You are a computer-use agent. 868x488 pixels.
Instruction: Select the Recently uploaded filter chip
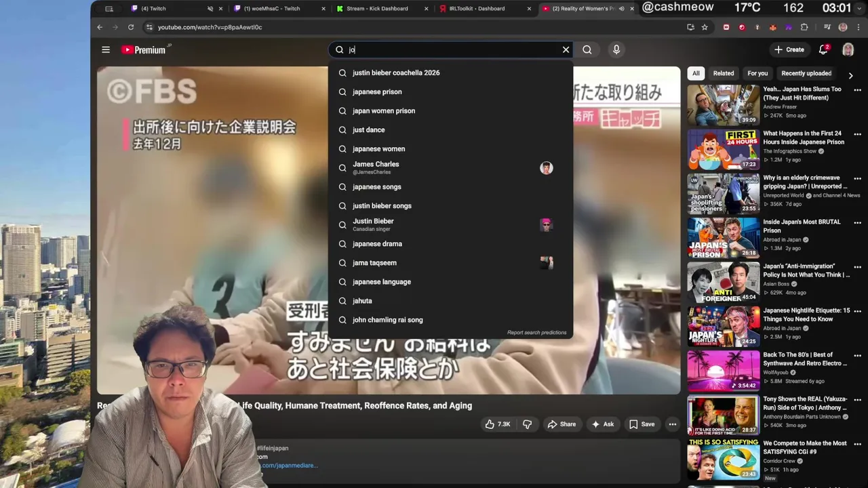tap(806, 73)
